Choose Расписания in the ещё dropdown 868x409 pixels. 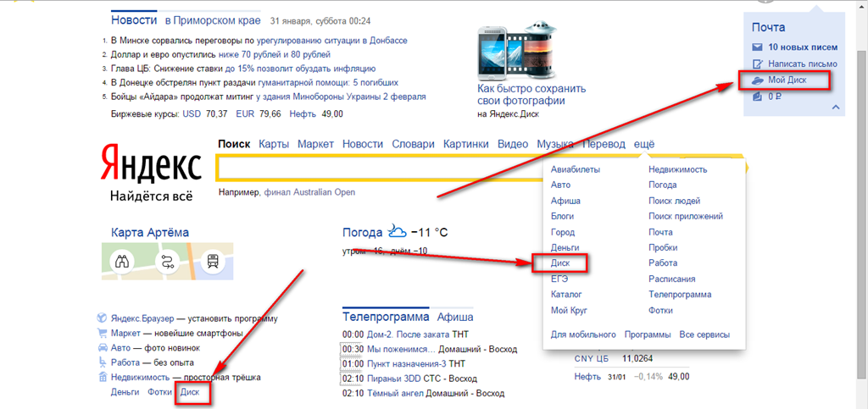coord(671,279)
